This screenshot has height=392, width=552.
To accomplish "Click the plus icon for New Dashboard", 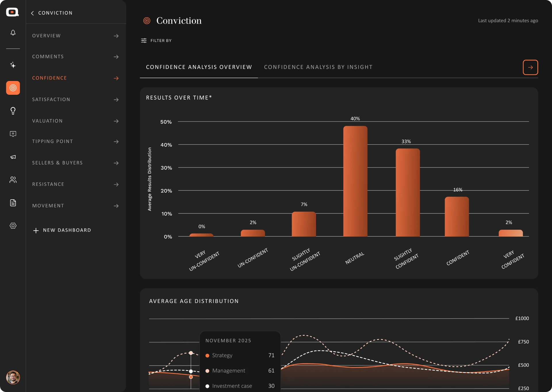I will [36, 230].
